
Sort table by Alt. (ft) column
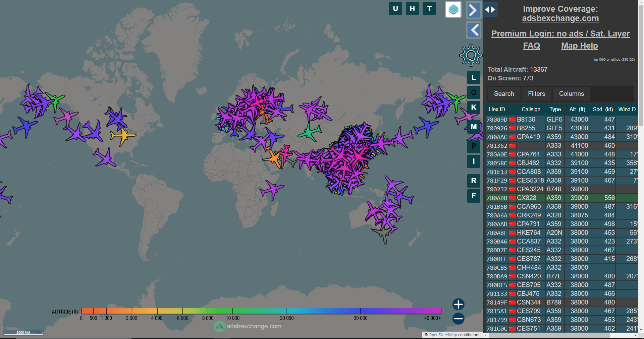click(577, 110)
